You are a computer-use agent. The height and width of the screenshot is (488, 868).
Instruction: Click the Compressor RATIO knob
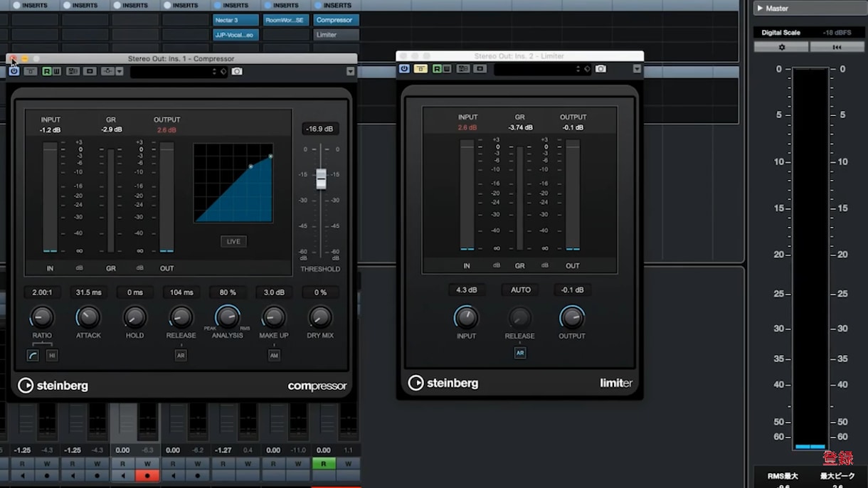click(42, 317)
